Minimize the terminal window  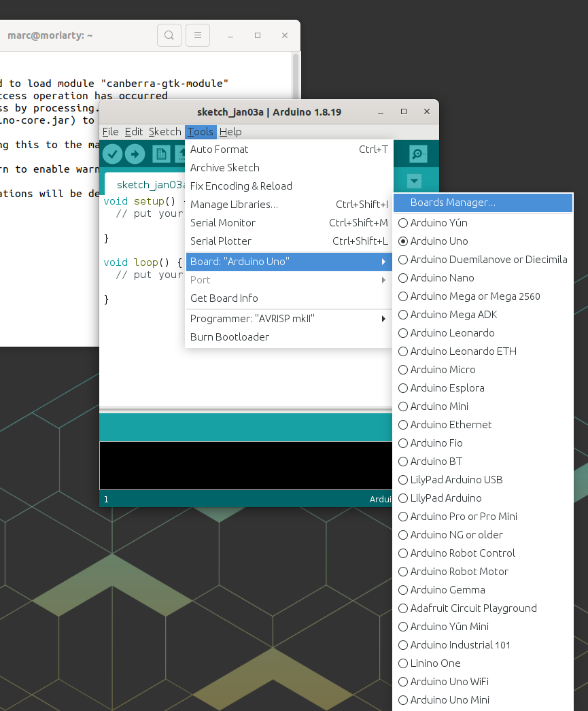tap(230, 35)
